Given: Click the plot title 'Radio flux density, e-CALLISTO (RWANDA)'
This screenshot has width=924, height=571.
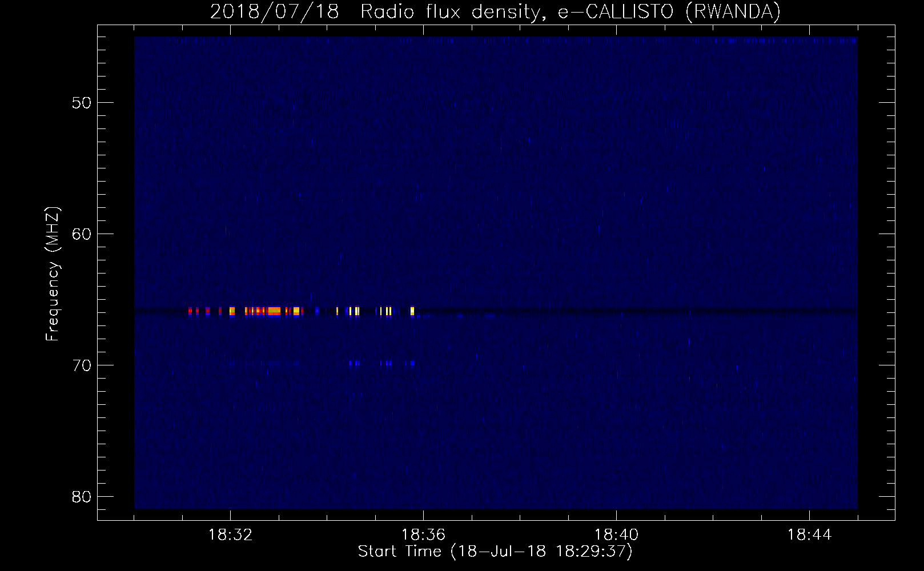Looking at the screenshot, I should pyautogui.click(x=571, y=11).
